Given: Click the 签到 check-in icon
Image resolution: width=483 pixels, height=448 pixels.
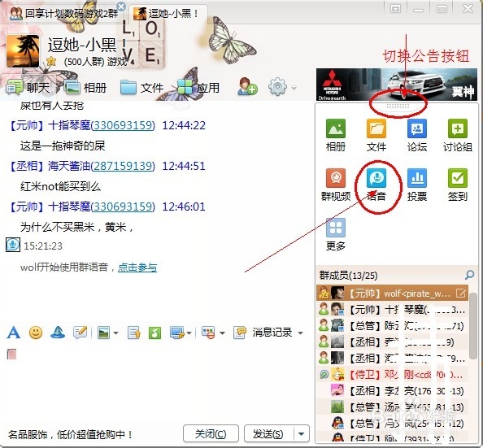Looking at the screenshot, I should [x=458, y=178].
